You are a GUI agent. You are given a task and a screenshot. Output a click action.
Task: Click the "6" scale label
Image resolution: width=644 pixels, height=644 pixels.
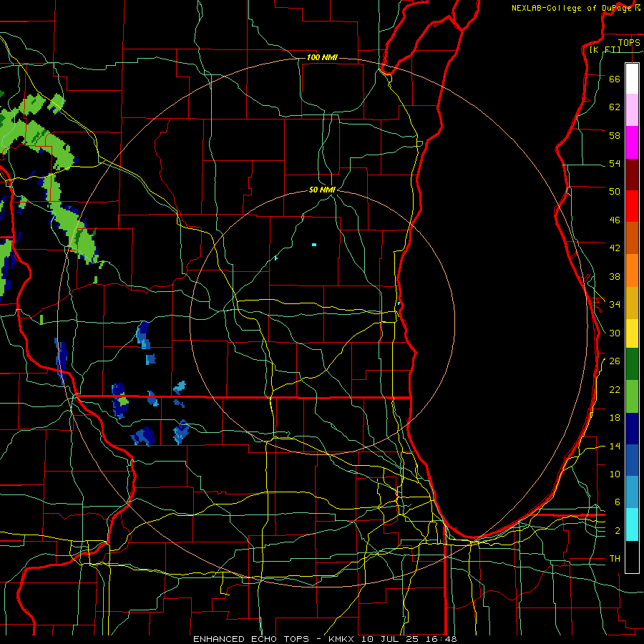(x=618, y=502)
